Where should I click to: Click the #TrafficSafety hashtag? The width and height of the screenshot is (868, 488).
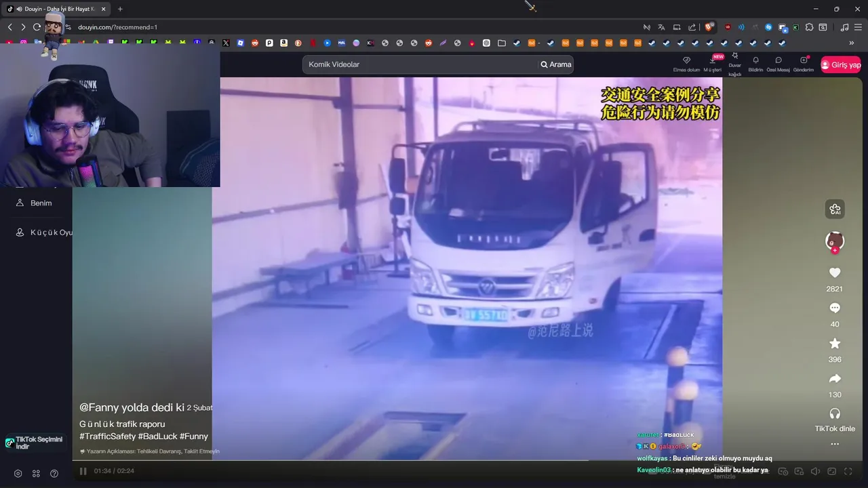(x=107, y=436)
